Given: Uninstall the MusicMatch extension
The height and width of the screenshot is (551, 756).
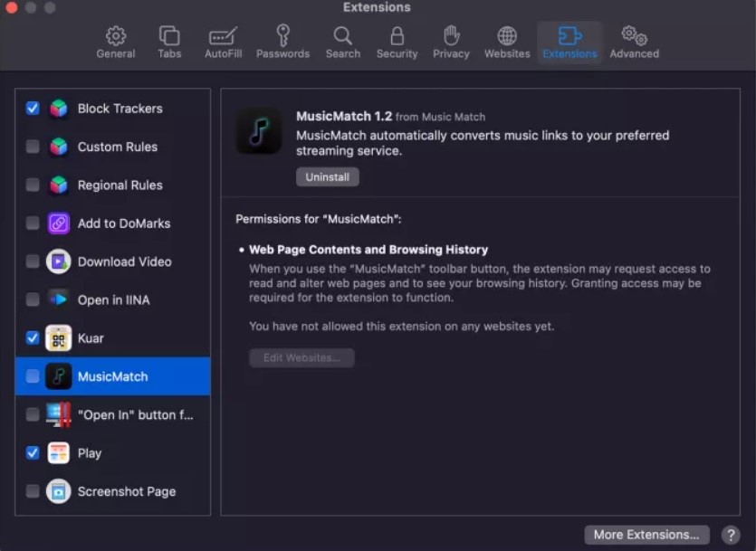Looking at the screenshot, I should pyautogui.click(x=328, y=176).
